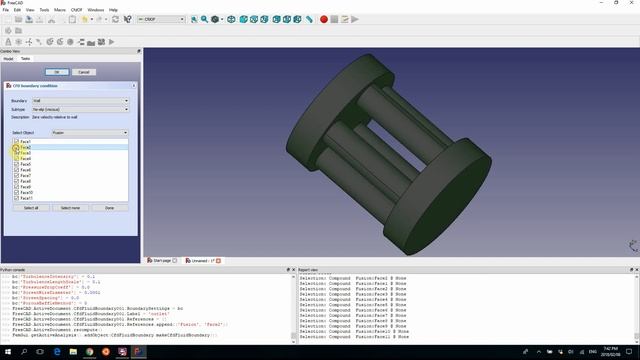
Task: Click the red Record macro button
Action: [x=324, y=19]
